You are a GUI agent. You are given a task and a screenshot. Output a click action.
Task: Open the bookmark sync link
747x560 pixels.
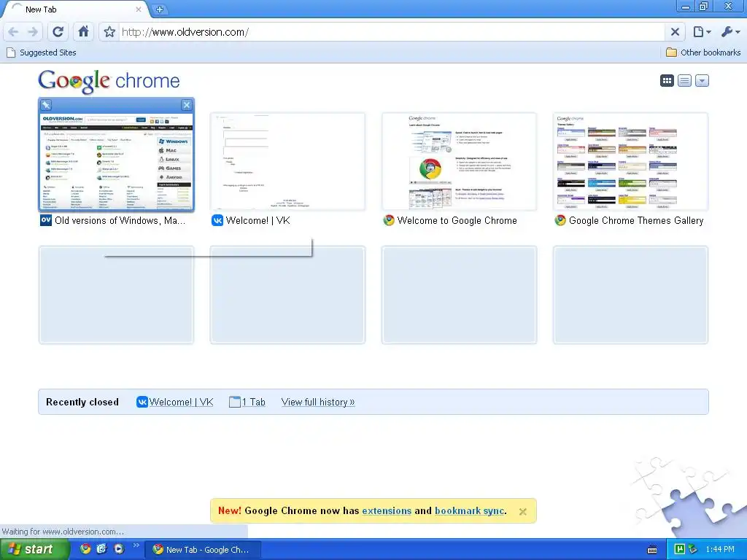point(469,510)
